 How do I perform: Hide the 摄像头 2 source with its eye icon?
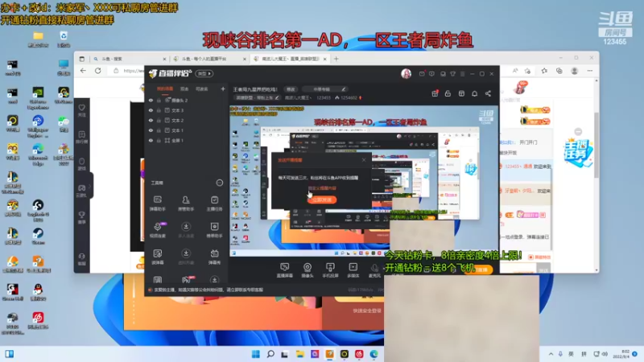tap(151, 100)
